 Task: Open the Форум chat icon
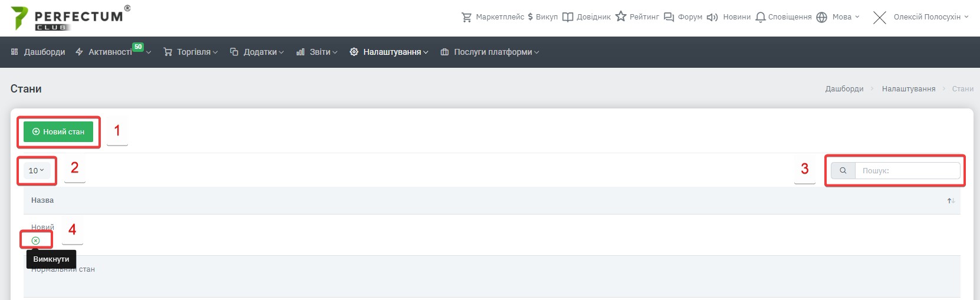click(x=669, y=17)
